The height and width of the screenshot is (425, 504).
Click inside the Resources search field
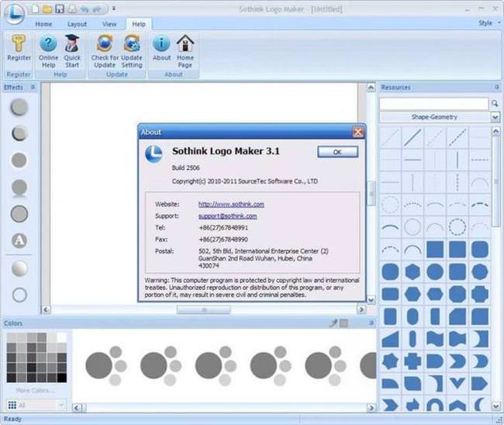click(433, 104)
